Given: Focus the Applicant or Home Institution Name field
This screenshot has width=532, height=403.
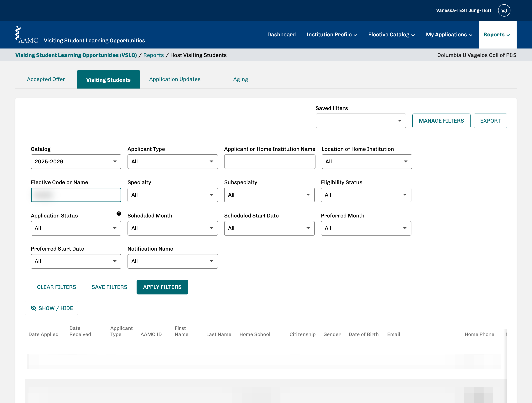Looking at the screenshot, I should click(270, 161).
